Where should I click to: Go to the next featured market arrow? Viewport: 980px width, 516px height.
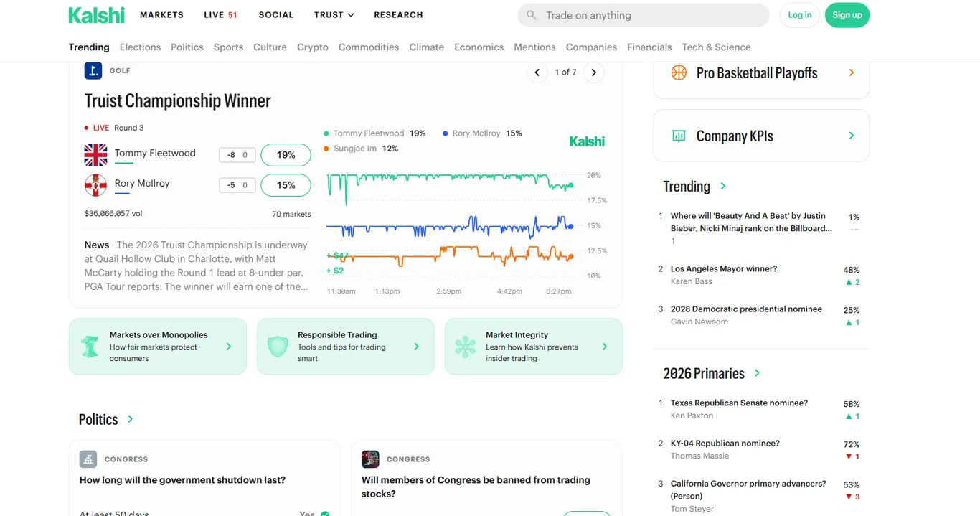(x=593, y=72)
